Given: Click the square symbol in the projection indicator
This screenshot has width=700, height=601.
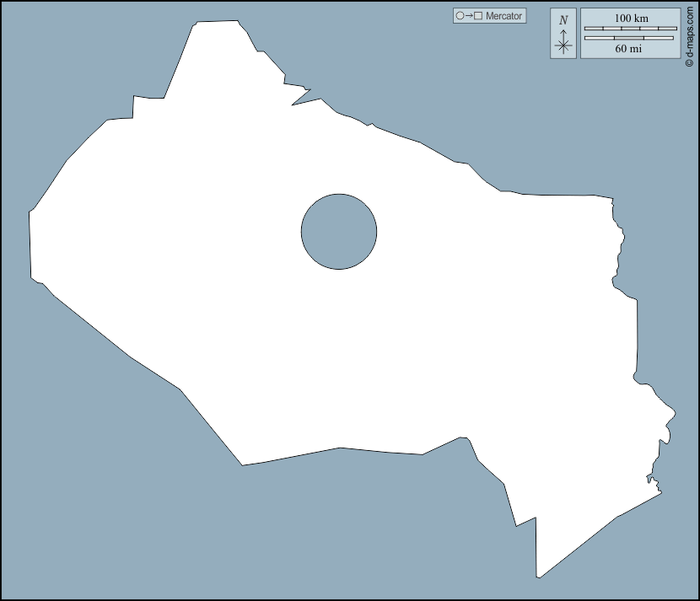Looking at the screenshot, I should (476, 15).
